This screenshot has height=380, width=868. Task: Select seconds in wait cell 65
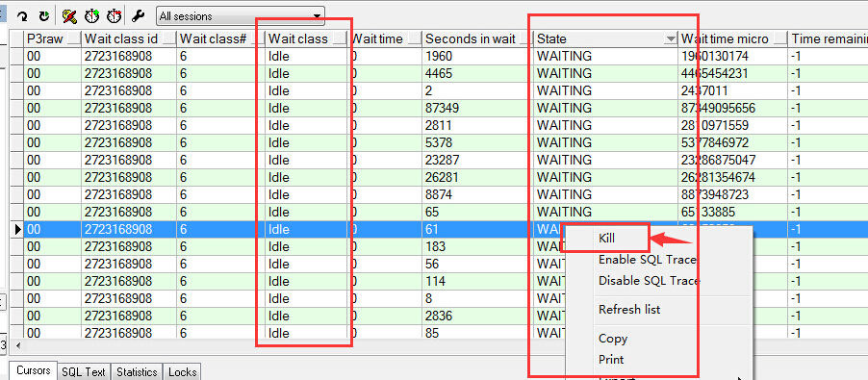coord(478,212)
